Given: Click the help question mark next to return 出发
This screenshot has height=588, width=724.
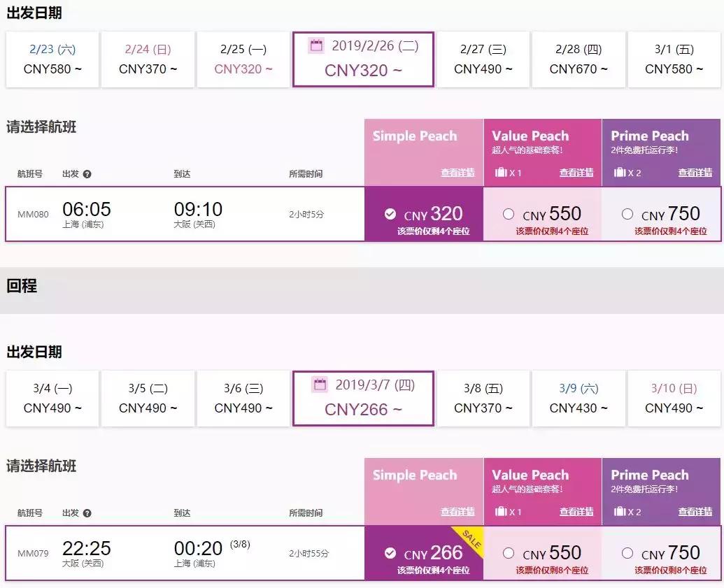Looking at the screenshot, I should 87,513.
